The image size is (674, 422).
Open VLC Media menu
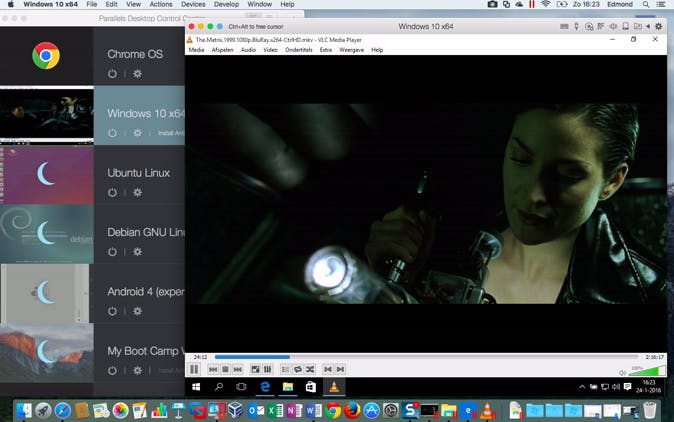click(196, 50)
